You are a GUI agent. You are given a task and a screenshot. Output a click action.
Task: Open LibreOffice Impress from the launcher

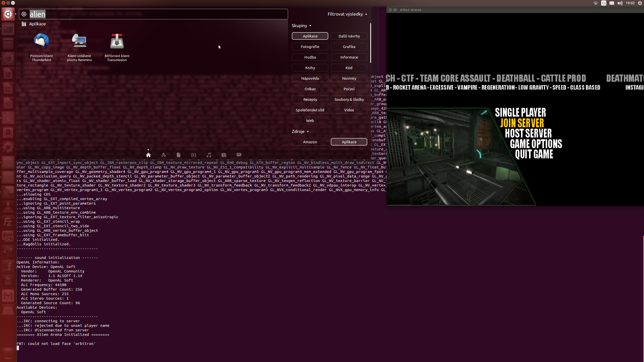[x=8, y=103]
